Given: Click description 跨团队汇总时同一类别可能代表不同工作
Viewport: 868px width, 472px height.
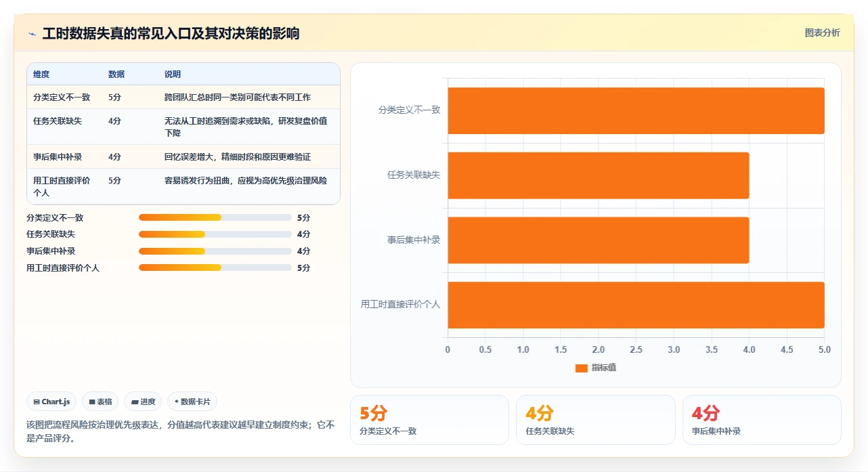Looking at the screenshot, I should point(238,98).
